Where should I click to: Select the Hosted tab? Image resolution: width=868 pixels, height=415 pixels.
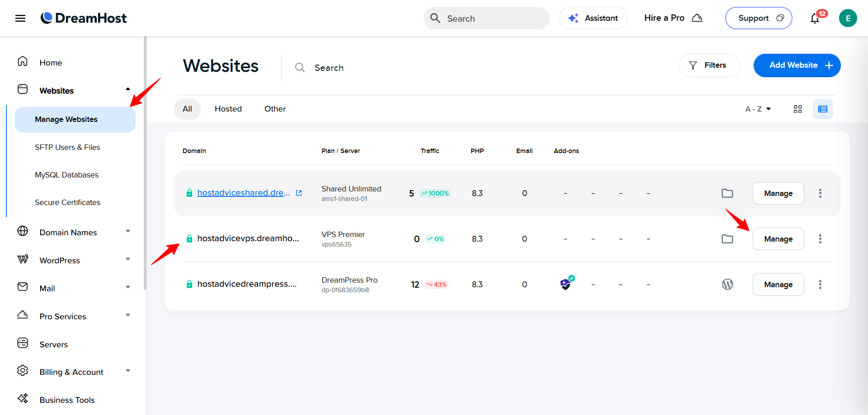228,109
